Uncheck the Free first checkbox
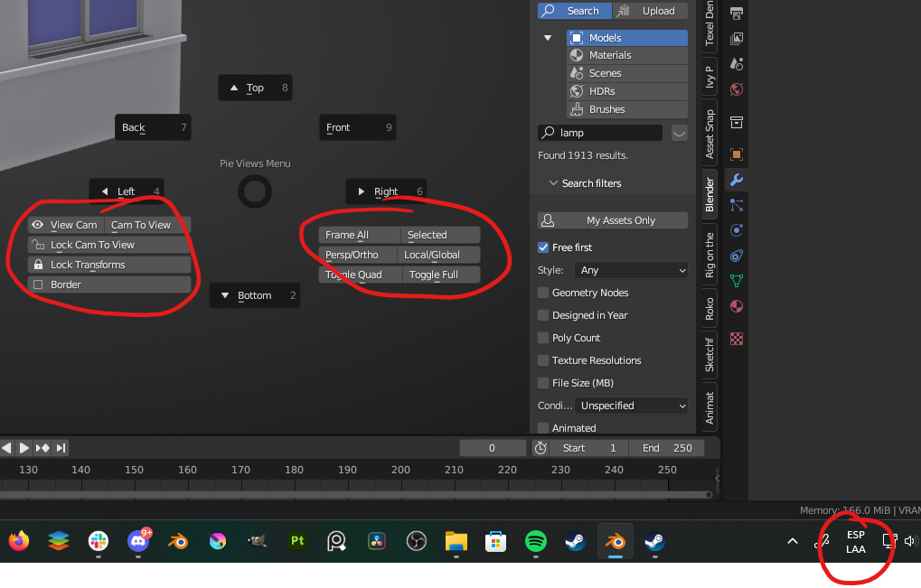The image size is (921, 588). 544,247
